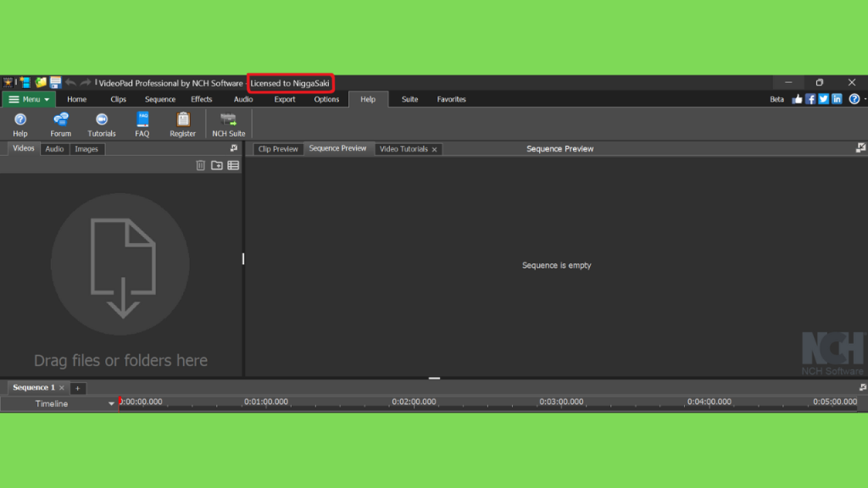
Task: Create a new bin folder
Action: click(216, 165)
